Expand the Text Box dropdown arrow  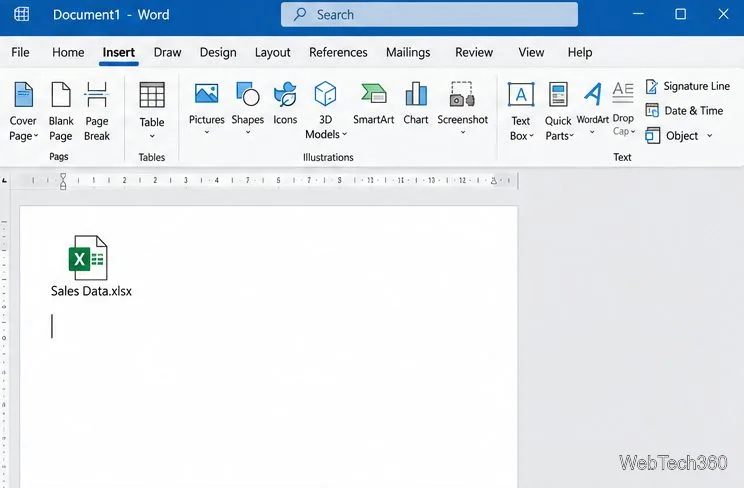[531, 136]
